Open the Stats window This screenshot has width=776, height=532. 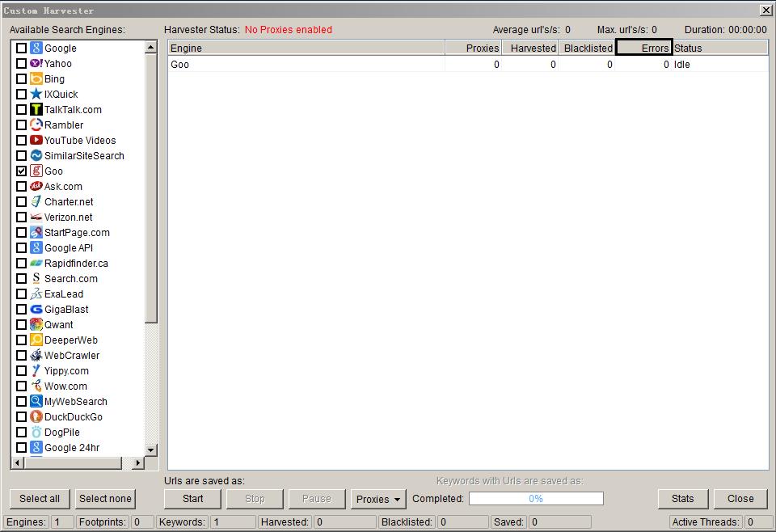coord(682,498)
